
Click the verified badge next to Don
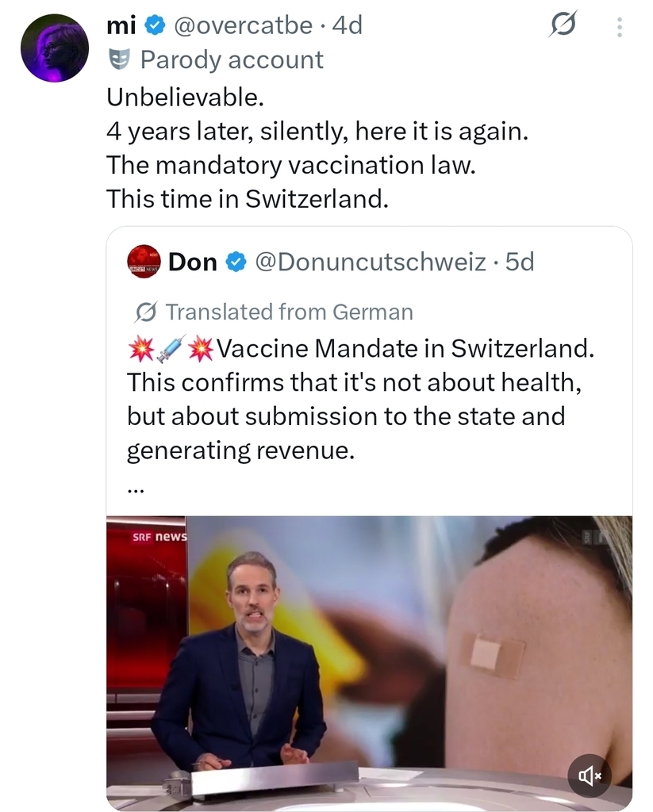click(236, 262)
